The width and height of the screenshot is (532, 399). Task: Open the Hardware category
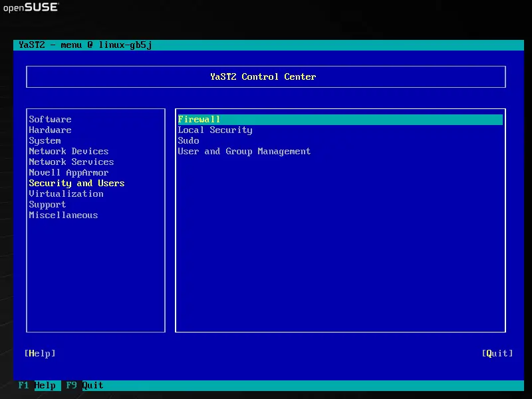(x=51, y=130)
